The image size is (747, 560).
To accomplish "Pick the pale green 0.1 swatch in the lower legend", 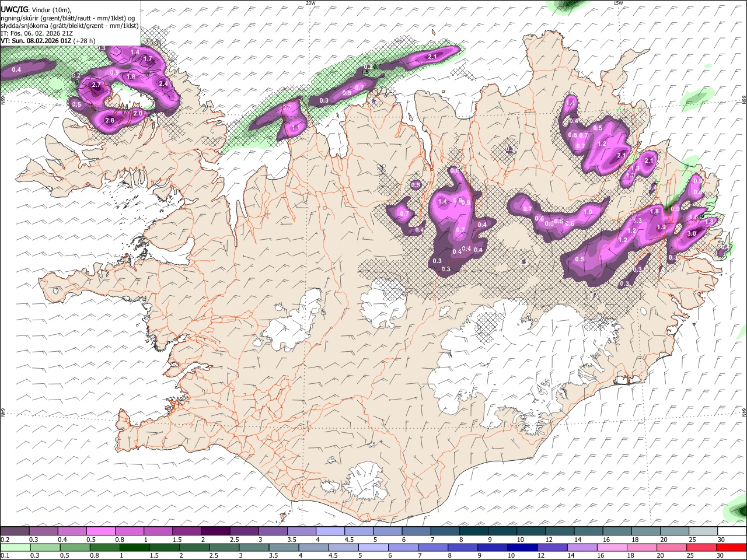I will click(15, 548).
